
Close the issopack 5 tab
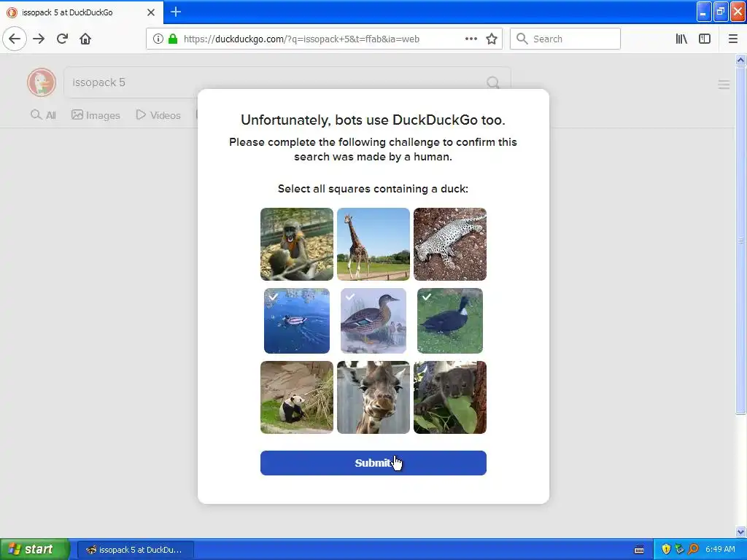151,12
